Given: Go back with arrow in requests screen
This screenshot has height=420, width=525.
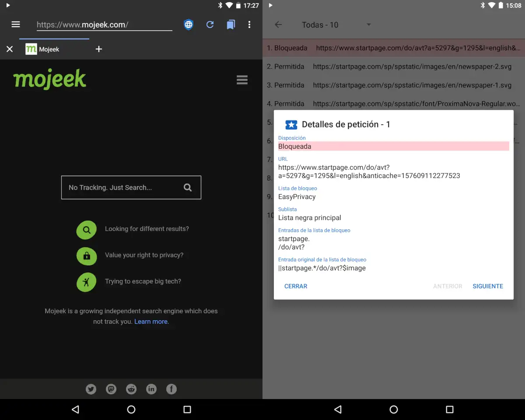Looking at the screenshot, I should click(278, 24).
